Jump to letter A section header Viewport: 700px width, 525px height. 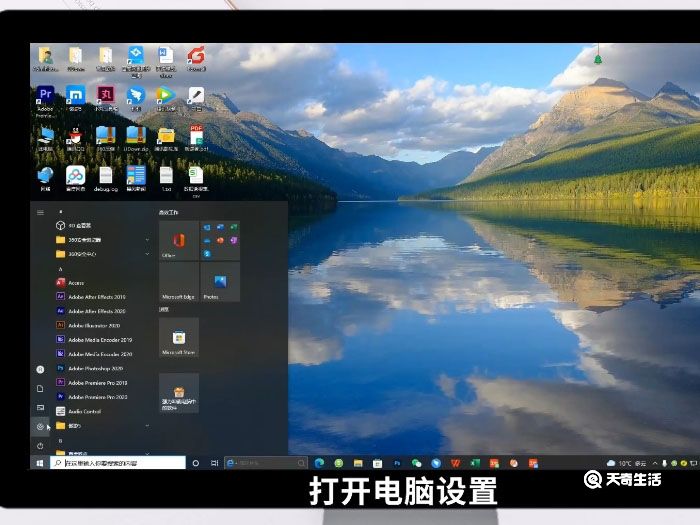[x=60, y=269]
